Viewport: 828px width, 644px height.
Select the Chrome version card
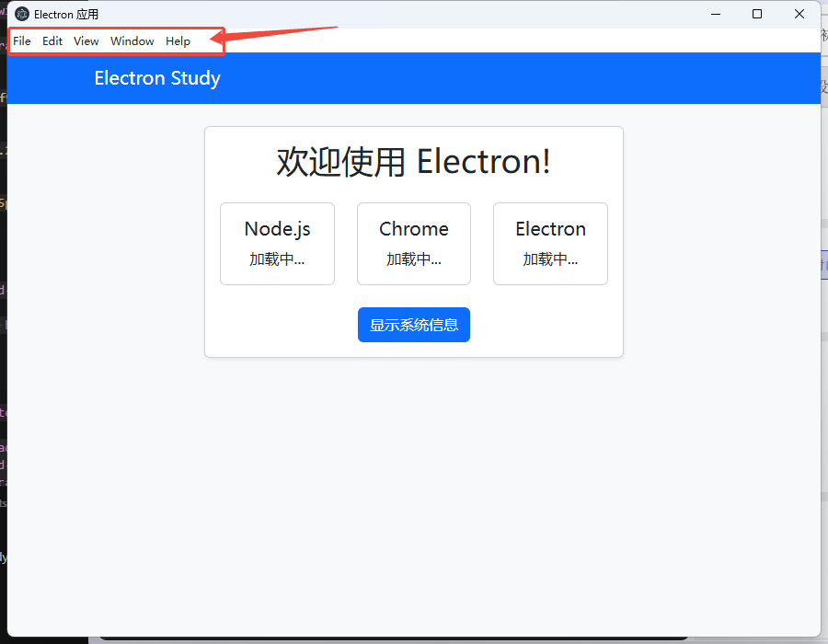tap(414, 244)
